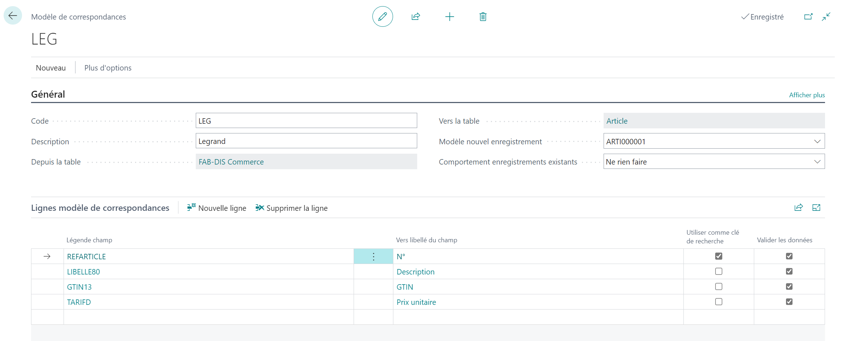Click the trash delete icon
Viewport: 868px width, 341px height.
tap(483, 17)
